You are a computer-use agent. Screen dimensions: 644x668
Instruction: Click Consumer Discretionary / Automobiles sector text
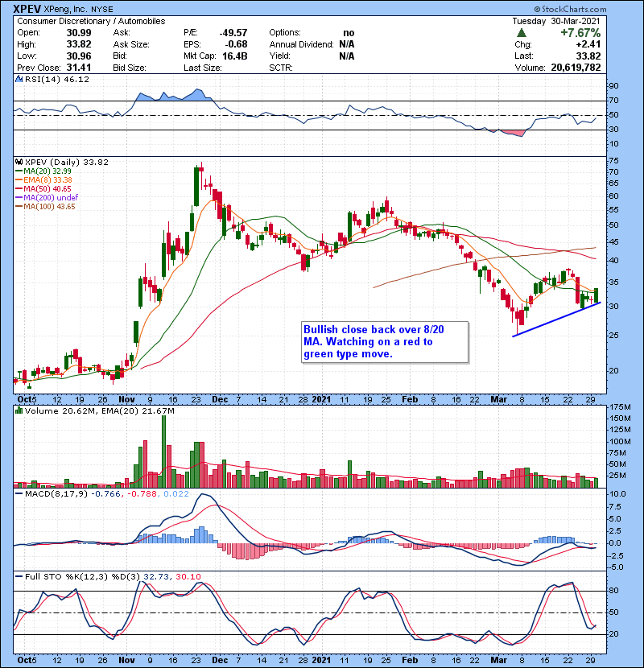point(91,21)
